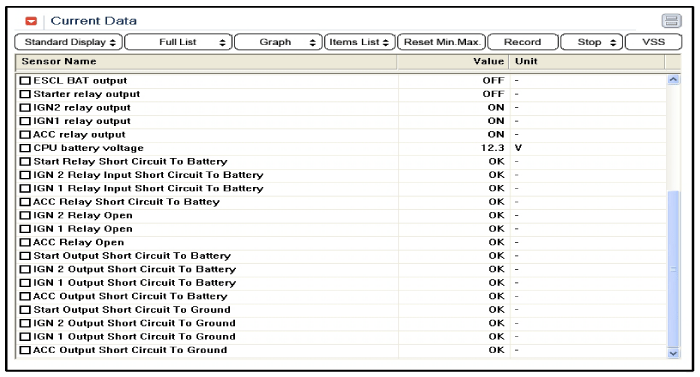The height and width of the screenshot is (377, 700).
Task: Check the IGN 1 Relay Open checkbox
Action: [x=25, y=229]
